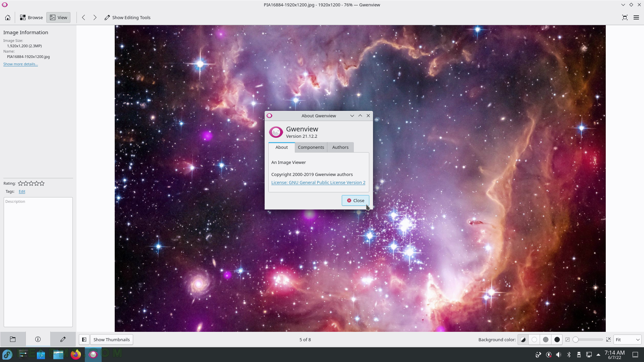Open network connections tray icon

pyautogui.click(x=589, y=355)
